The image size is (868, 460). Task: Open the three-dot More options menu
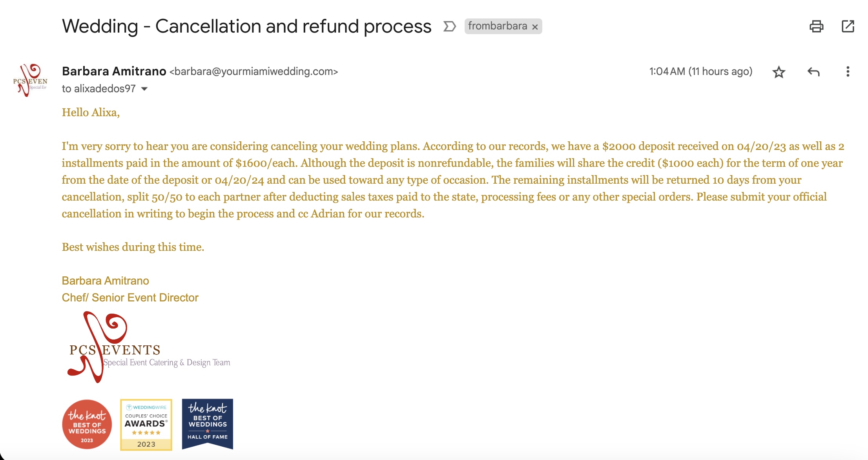click(x=848, y=71)
